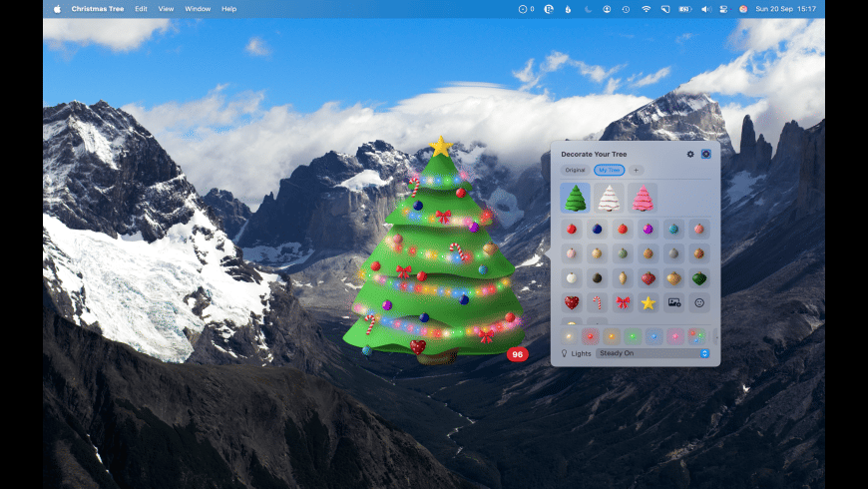Open the Lights mode dropdown Steady On
This screenshot has width=868, height=489.
pyautogui.click(x=652, y=353)
